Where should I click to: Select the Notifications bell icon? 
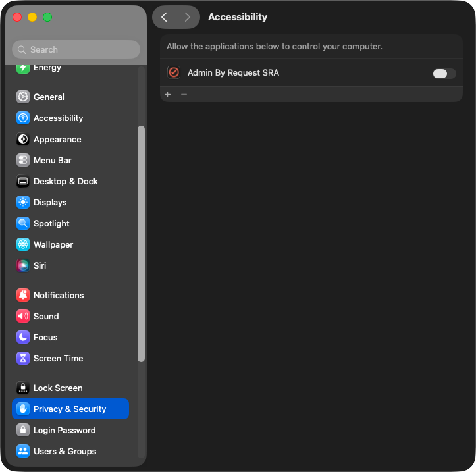coord(23,295)
